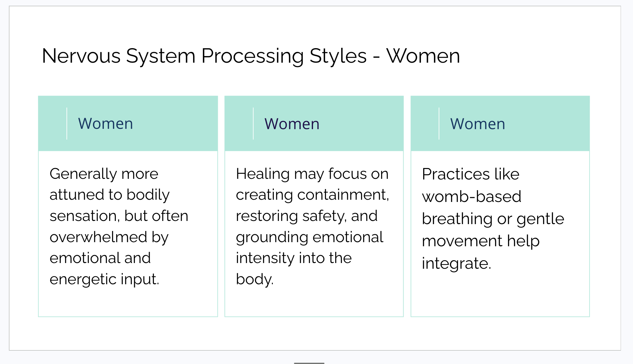Click 'creating containment,' line in middle card

click(x=312, y=195)
